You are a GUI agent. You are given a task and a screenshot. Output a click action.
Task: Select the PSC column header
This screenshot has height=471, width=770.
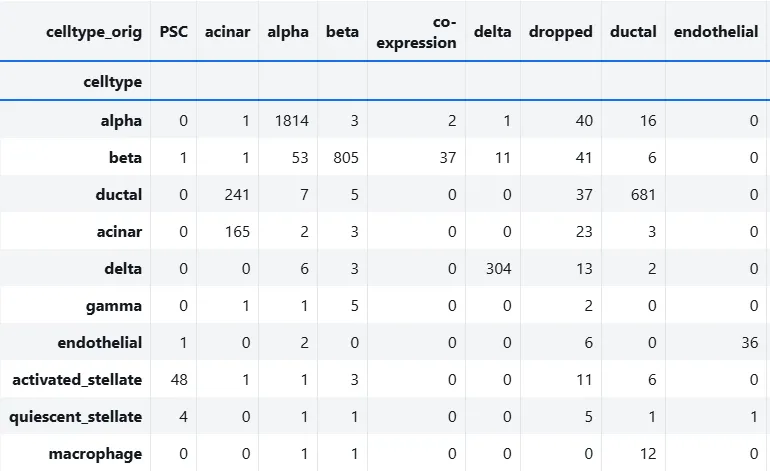click(x=173, y=32)
